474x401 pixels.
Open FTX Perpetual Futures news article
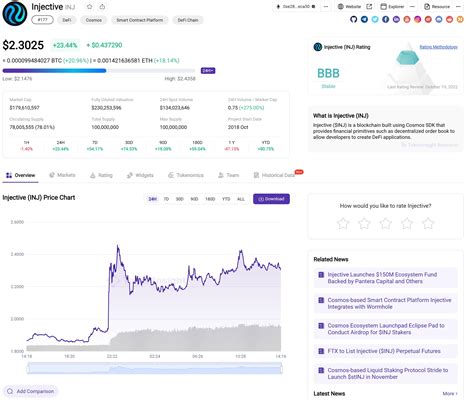[x=385, y=351]
